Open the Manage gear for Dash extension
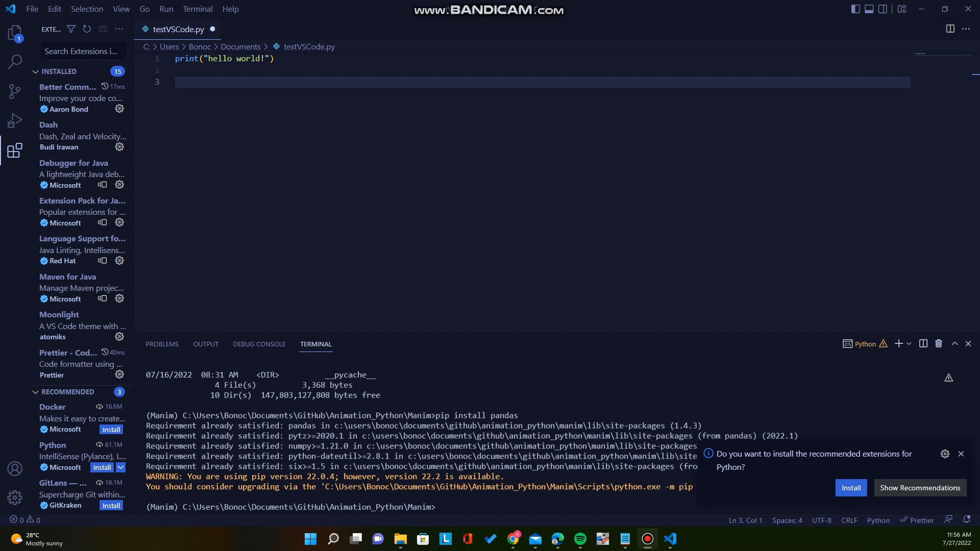The image size is (980, 551). click(x=119, y=147)
